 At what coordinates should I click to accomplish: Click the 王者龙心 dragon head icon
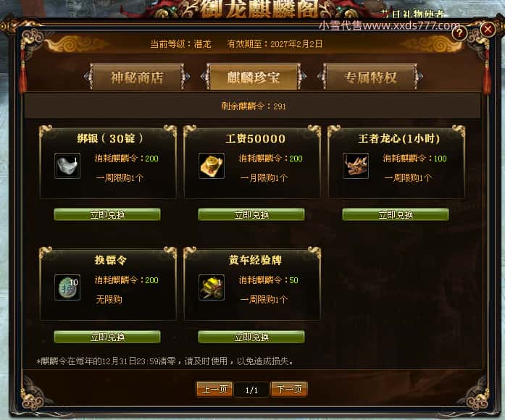pyautogui.click(x=356, y=166)
